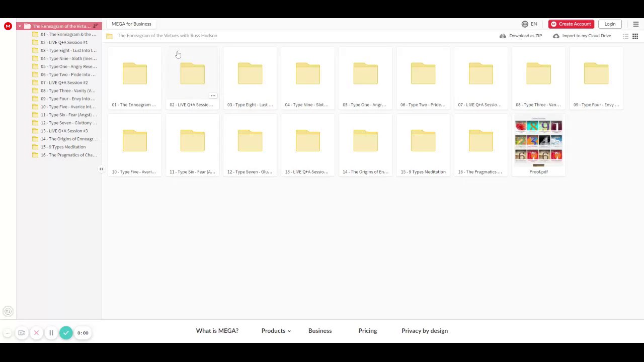The width and height of the screenshot is (644, 362).
Task: Select '07 - LIVE Q+A Session #2' in tree
Action: point(64,82)
